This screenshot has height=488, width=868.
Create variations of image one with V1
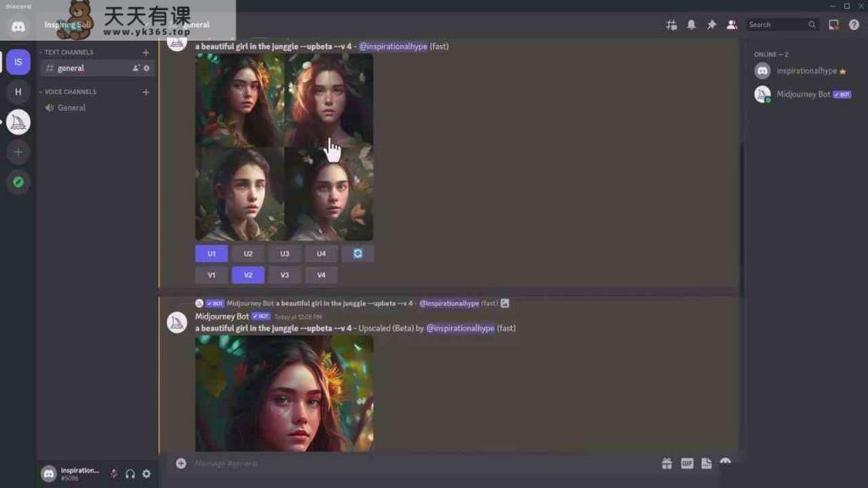(211, 275)
